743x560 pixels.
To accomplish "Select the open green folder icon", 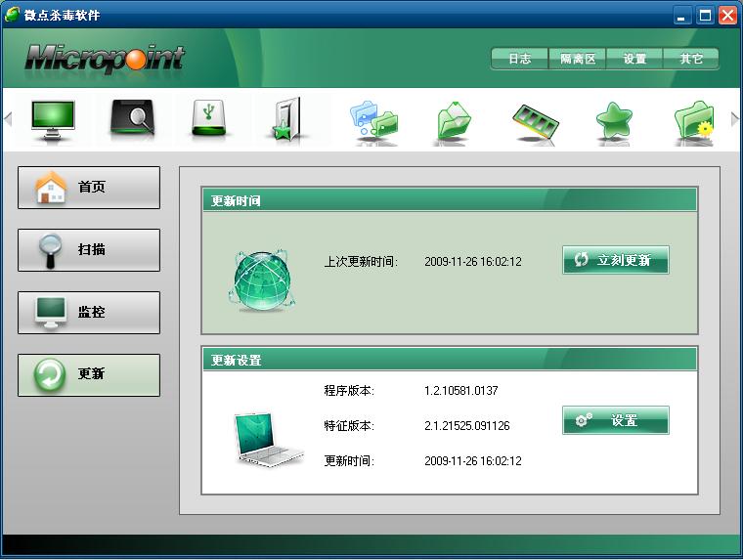I will (x=454, y=120).
